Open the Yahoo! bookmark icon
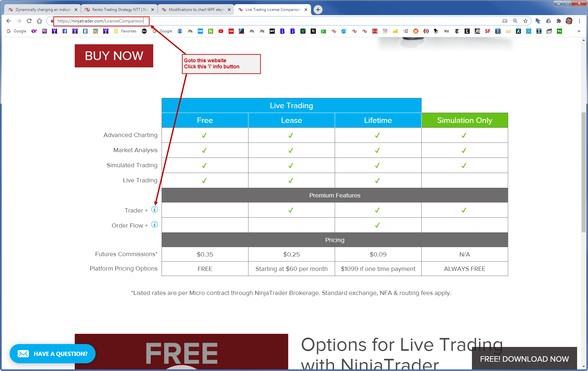 point(34,31)
